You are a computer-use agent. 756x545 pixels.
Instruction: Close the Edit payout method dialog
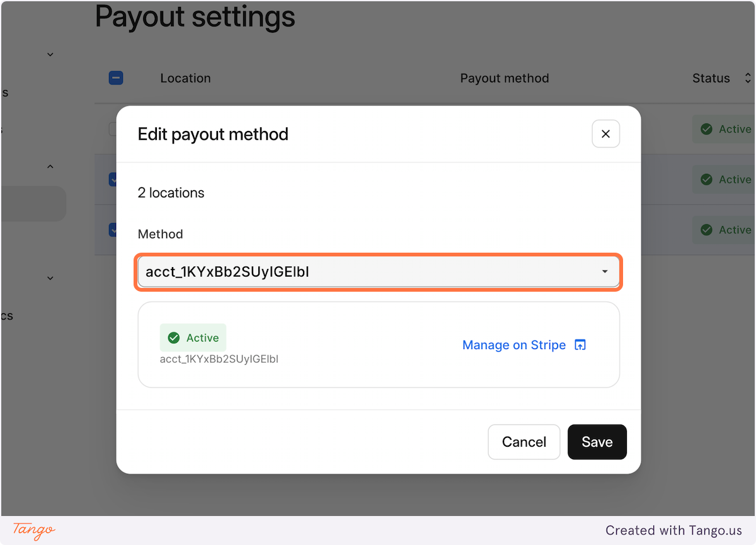click(605, 134)
